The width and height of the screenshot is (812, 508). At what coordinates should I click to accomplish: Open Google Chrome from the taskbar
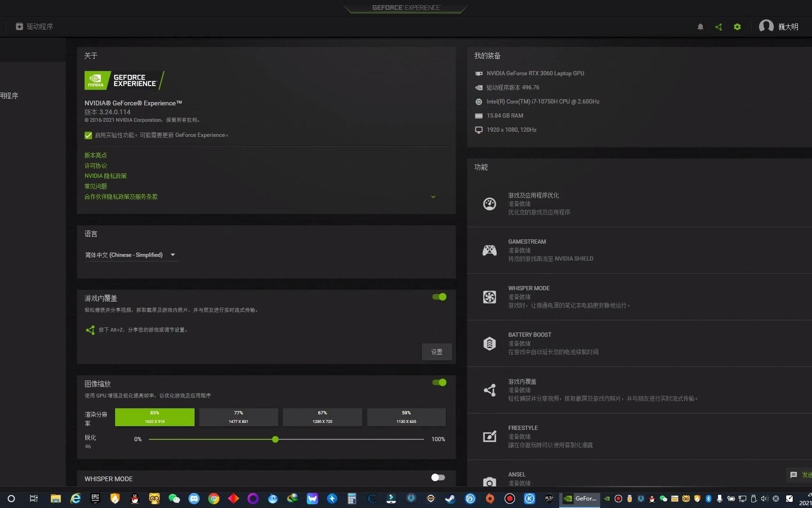click(x=214, y=499)
